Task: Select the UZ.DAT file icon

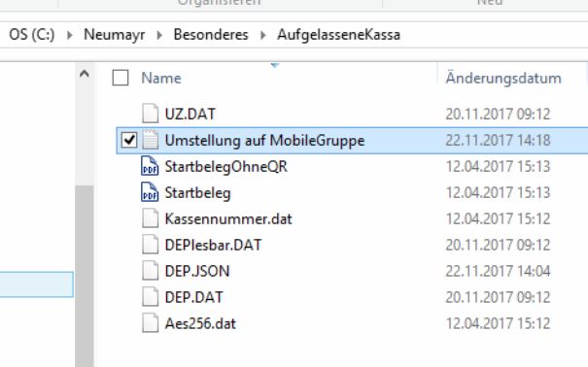Action: [x=150, y=114]
